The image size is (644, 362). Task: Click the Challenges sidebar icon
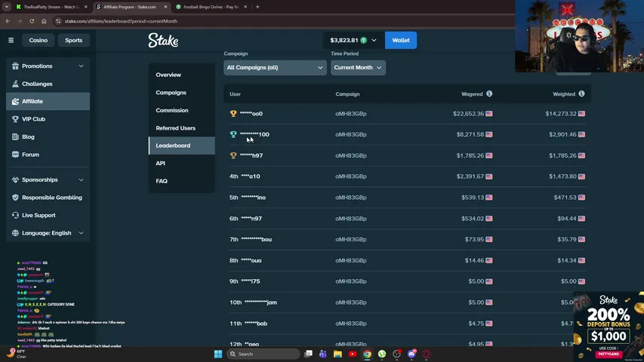[x=15, y=84]
